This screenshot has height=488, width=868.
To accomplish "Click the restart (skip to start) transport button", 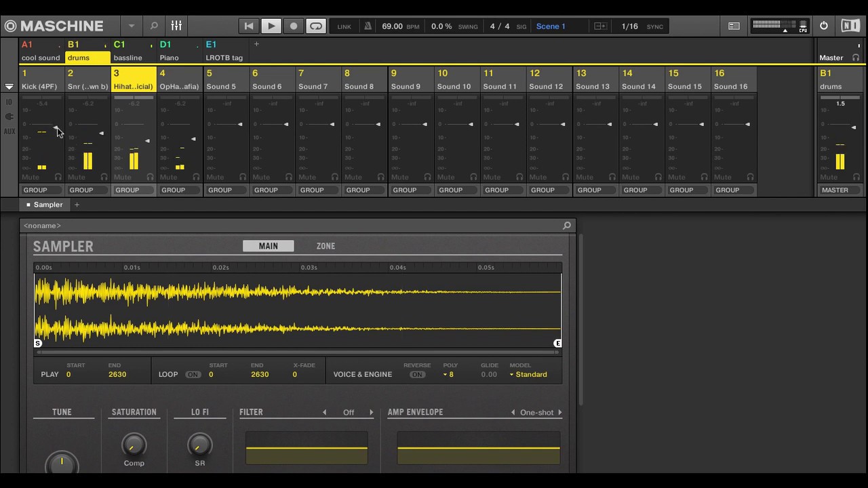I will [249, 26].
